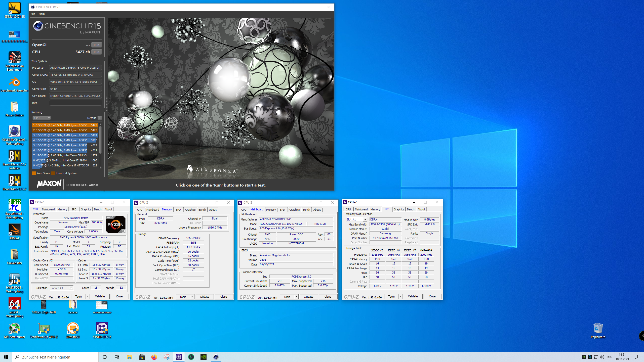Click Validate in CPU-Z SPD window
Image resolution: width=644 pixels, height=362 pixels.
[413, 296]
